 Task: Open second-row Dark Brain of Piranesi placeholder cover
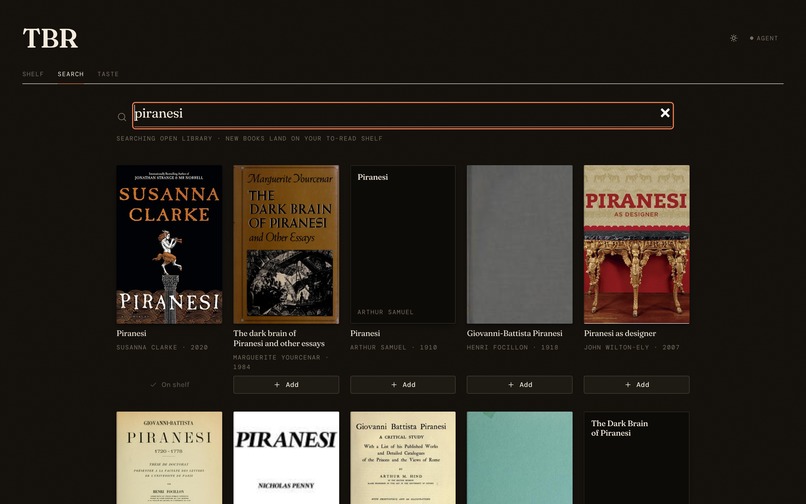click(x=636, y=458)
